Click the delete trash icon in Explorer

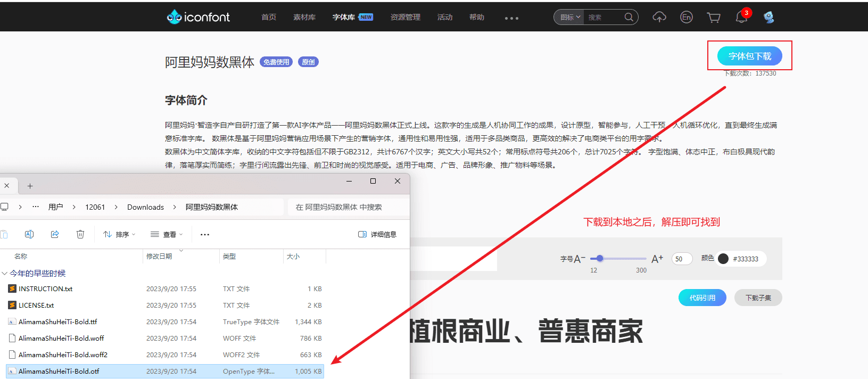[80, 234]
